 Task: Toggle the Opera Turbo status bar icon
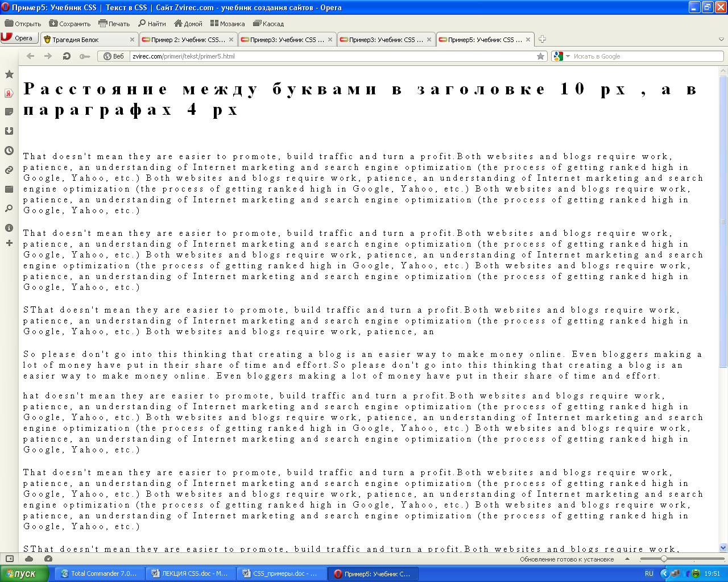pos(48,559)
